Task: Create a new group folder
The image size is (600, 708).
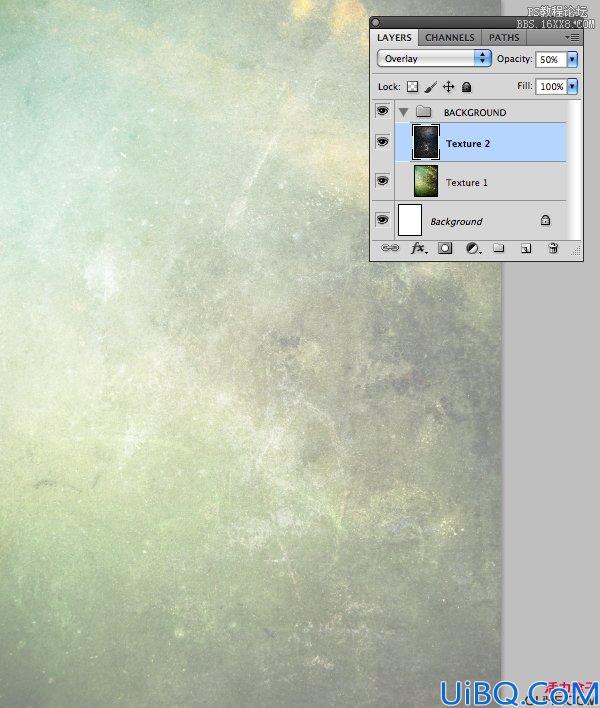Action: pyautogui.click(x=499, y=247)
